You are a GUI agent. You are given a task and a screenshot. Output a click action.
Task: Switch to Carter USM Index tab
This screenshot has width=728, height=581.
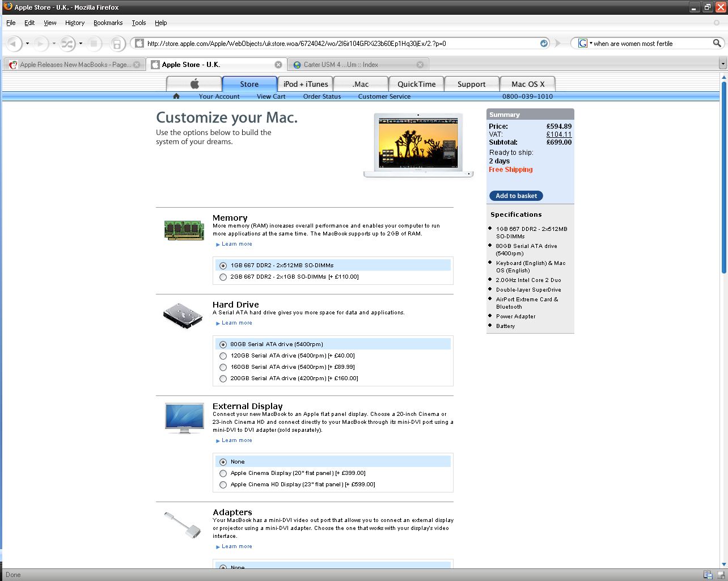tap(358, 65)
